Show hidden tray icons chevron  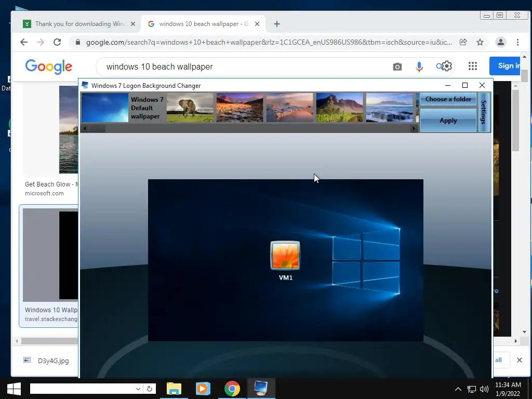click(458, 389)
